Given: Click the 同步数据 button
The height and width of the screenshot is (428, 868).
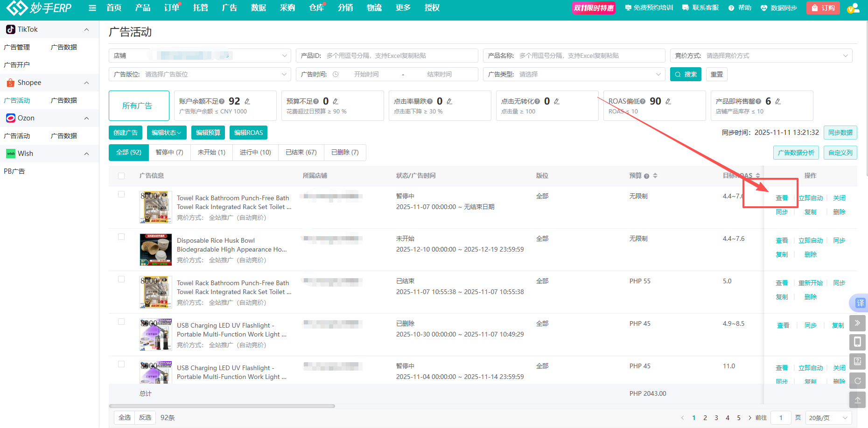Looking at the screenshot, I should 840,133.
